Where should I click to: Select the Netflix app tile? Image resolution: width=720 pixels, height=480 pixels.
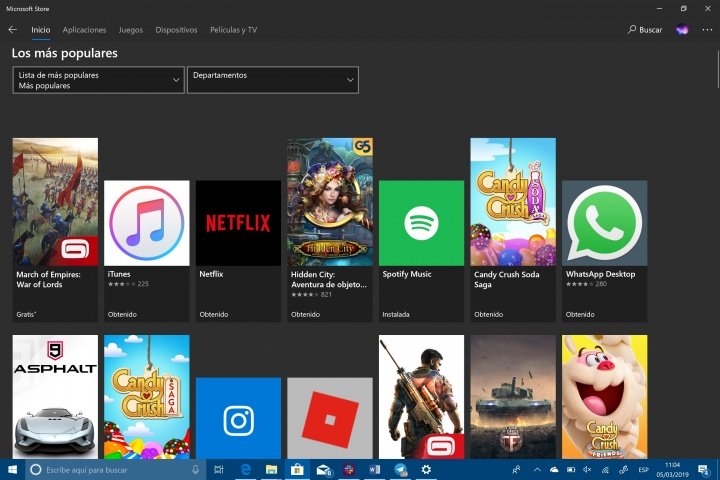tap(238, 223)
